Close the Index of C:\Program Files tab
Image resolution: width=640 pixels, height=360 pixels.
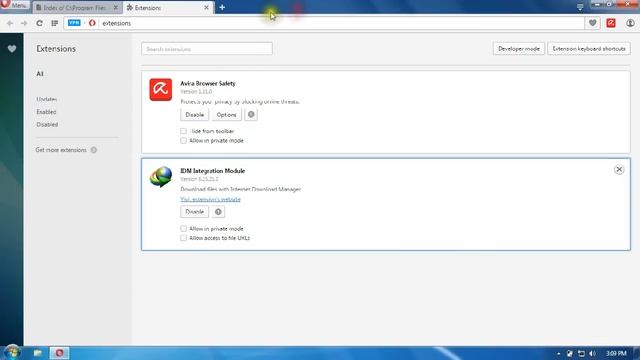[x=116, y=8]
